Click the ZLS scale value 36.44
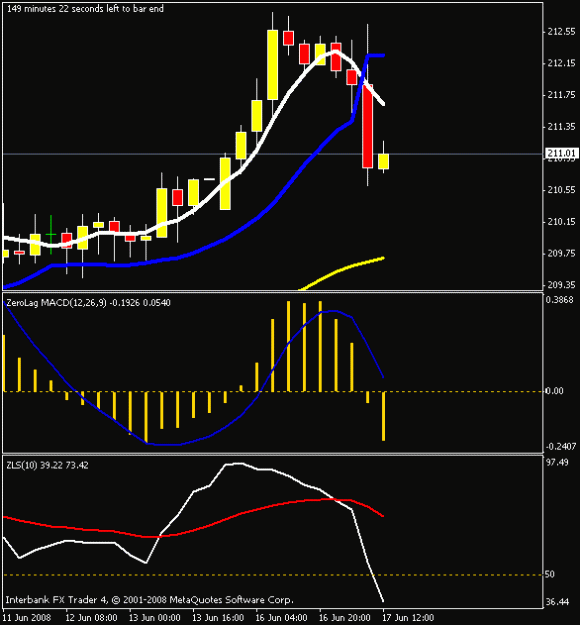 pyautogui.click(x=557, y=601)
